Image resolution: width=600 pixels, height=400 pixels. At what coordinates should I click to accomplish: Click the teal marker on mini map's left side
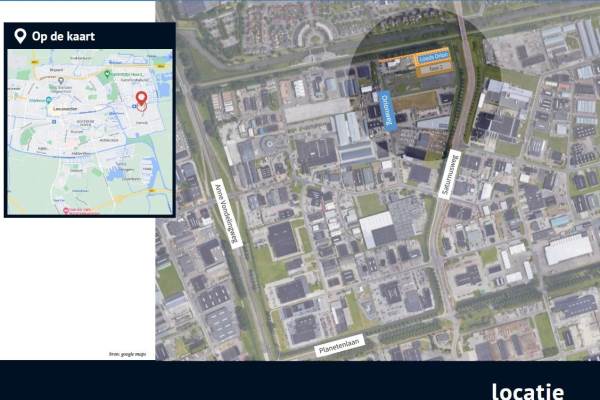[x=46, y=98]
